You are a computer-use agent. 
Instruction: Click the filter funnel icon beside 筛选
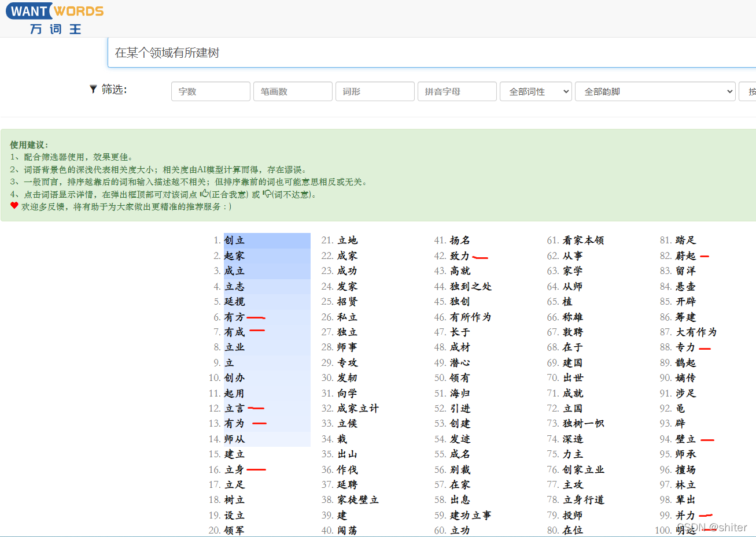(93, 89)
